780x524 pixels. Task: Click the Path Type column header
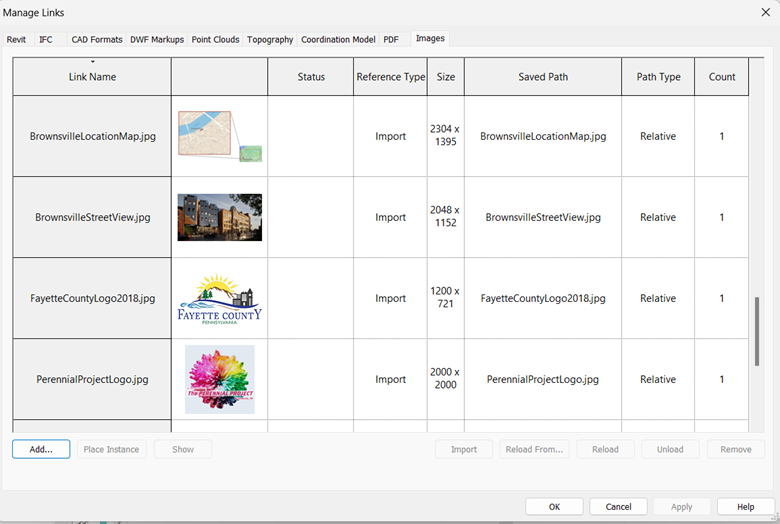tap(658, 77)
